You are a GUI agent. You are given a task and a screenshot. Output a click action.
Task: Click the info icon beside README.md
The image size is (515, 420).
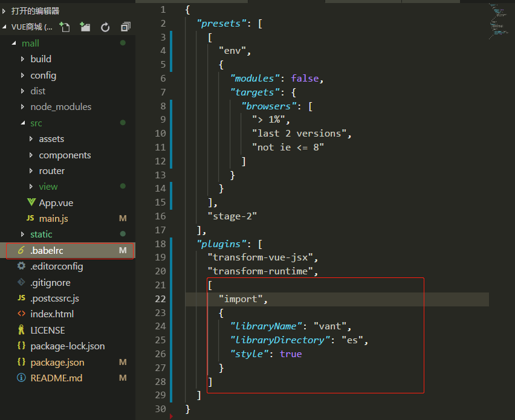pyautogui.click(x=21, y=378)
